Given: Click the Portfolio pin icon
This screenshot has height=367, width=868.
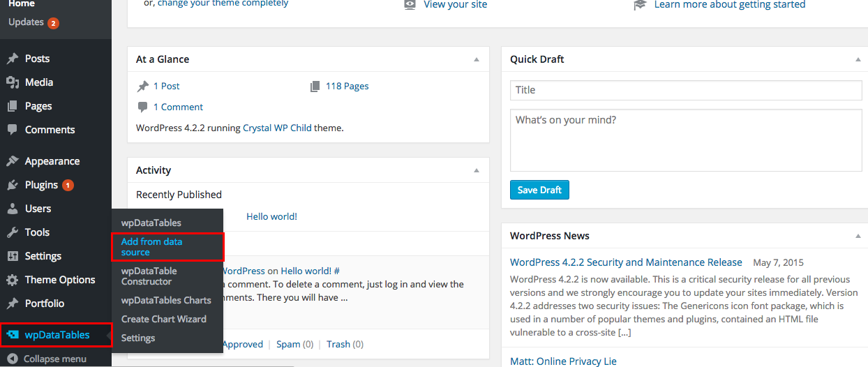Looking at the screenshot, I should pyautogui.click(x=13, y=304).
